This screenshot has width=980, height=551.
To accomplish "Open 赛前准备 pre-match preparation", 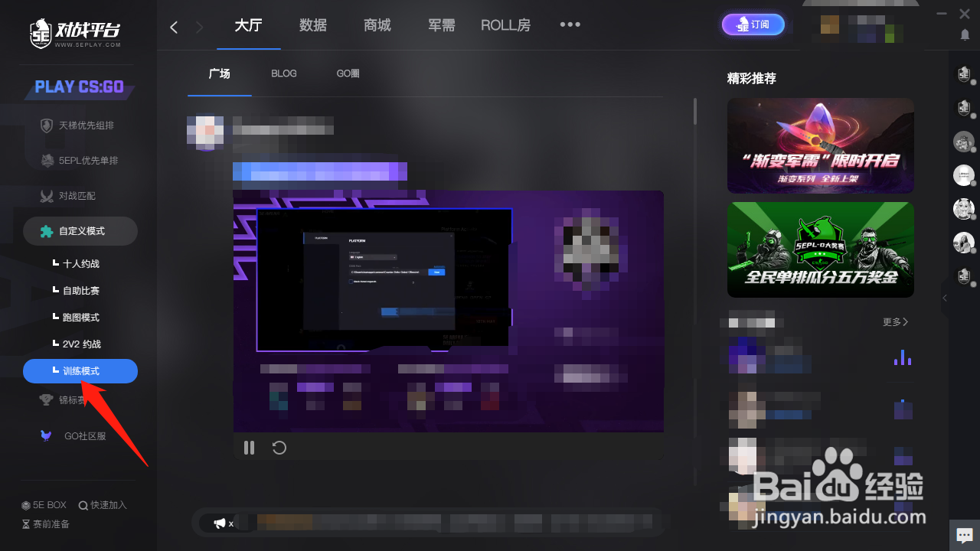I will 45,524.
